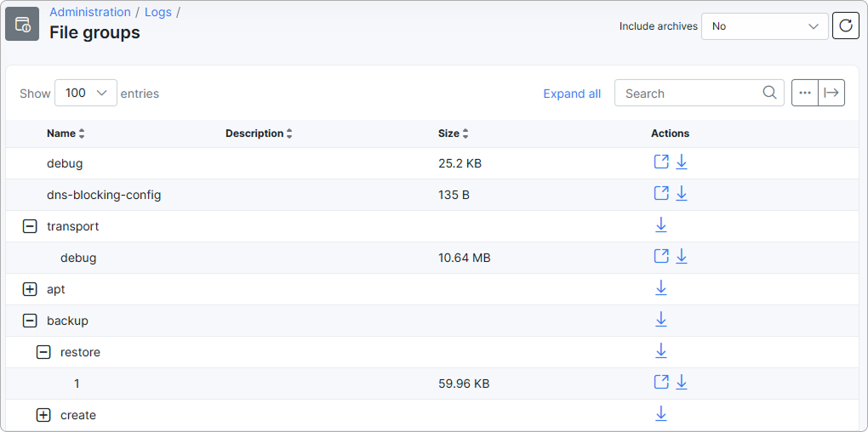
Task: Click the Actions column header
Action: click(x=670, y=134)
